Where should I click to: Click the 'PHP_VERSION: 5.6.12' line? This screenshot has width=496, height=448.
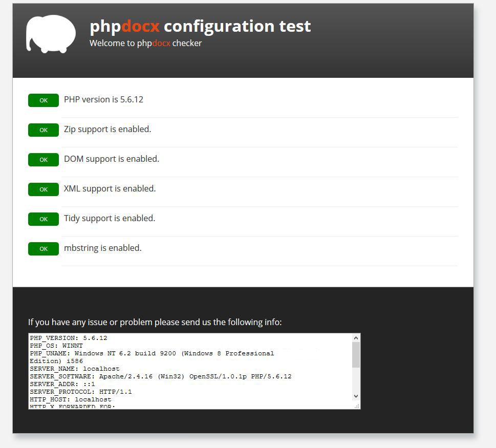click(69, 338)
